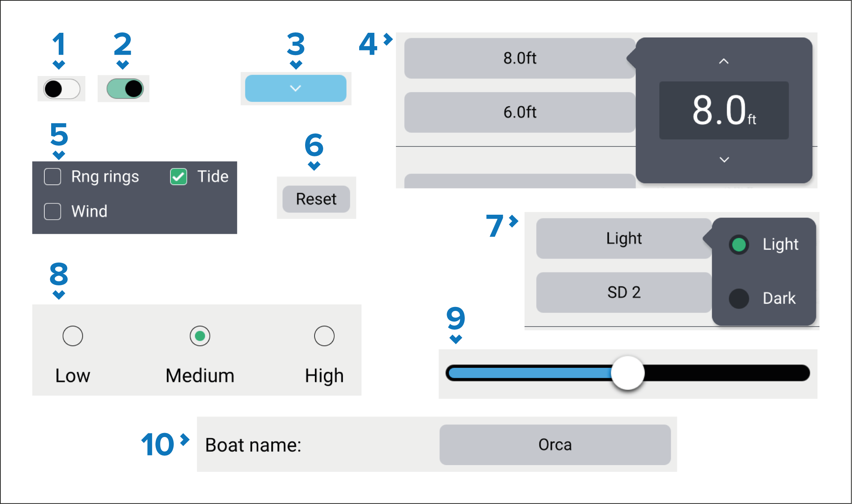Turn on the switched-off toggle switch
The height and width of the screenshot is (504, 852).
click(x=62, y=89)
